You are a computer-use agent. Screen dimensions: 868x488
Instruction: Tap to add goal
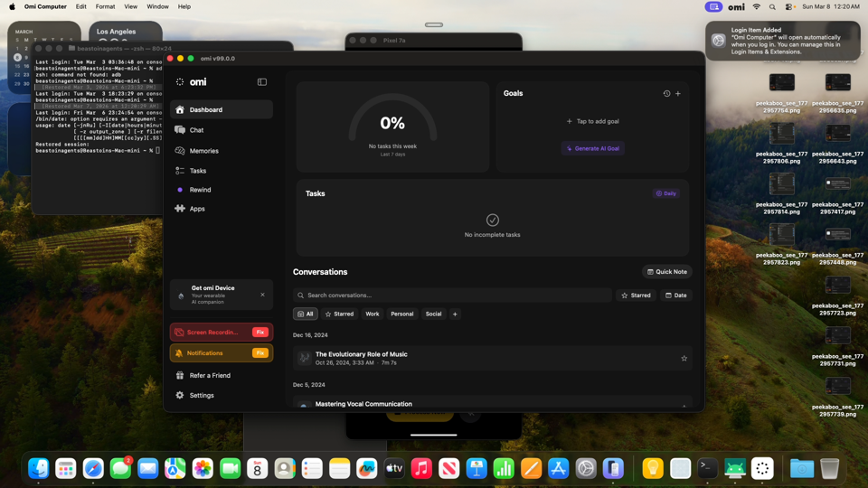click(x=592, y=121)
